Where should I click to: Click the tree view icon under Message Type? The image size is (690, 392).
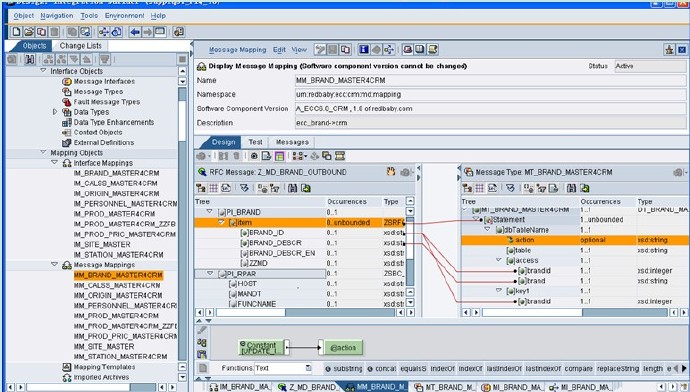467,188
